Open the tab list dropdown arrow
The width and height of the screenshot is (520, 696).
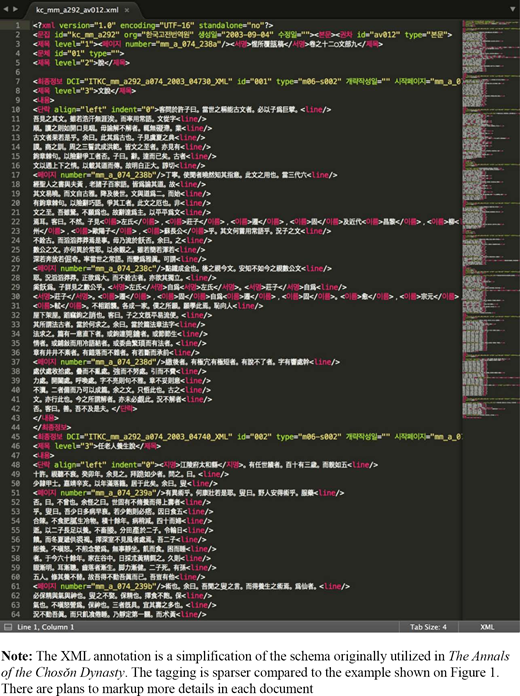[x=513, y=9]
